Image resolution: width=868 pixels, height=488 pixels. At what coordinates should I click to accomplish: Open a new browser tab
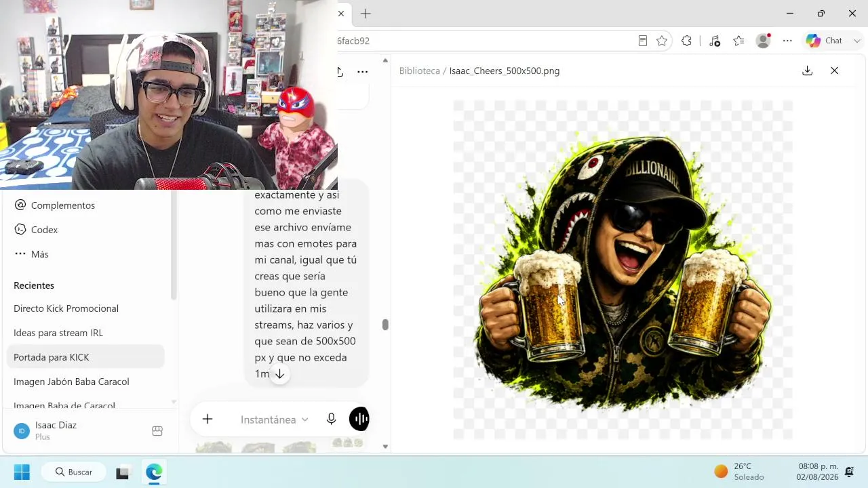click(366, 14)
